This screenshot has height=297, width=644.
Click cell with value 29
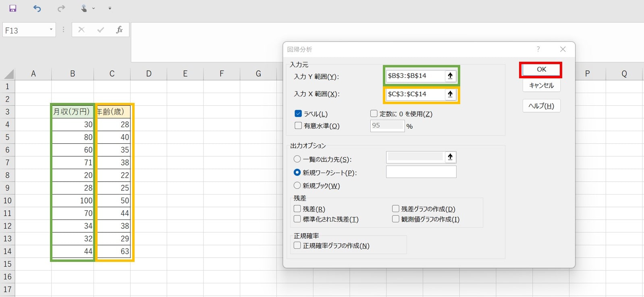[x=112, y=238]
